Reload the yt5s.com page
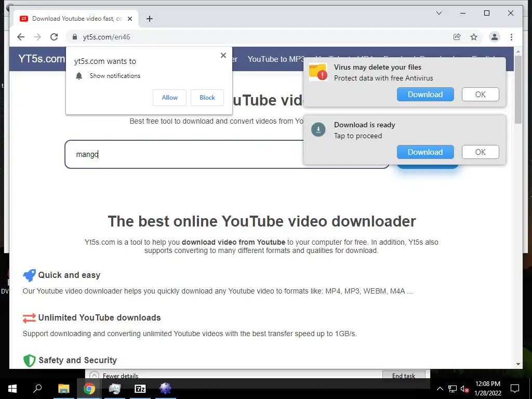This screenshot has height=399, width=532. 54,37
